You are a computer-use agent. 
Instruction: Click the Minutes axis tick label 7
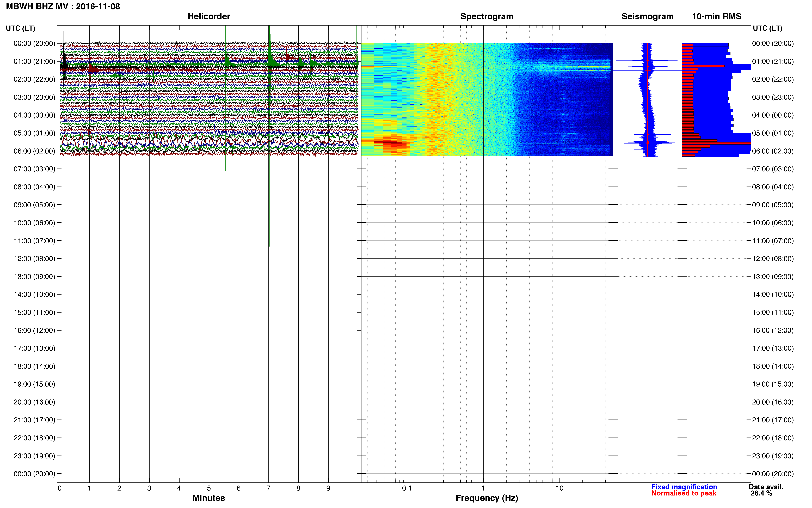[x=269, y=488]
